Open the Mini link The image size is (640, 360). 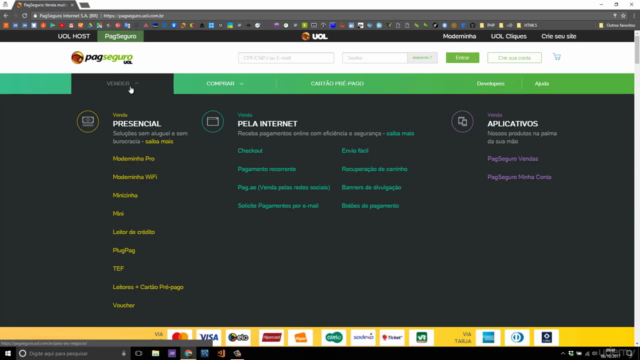click(118, 214)
